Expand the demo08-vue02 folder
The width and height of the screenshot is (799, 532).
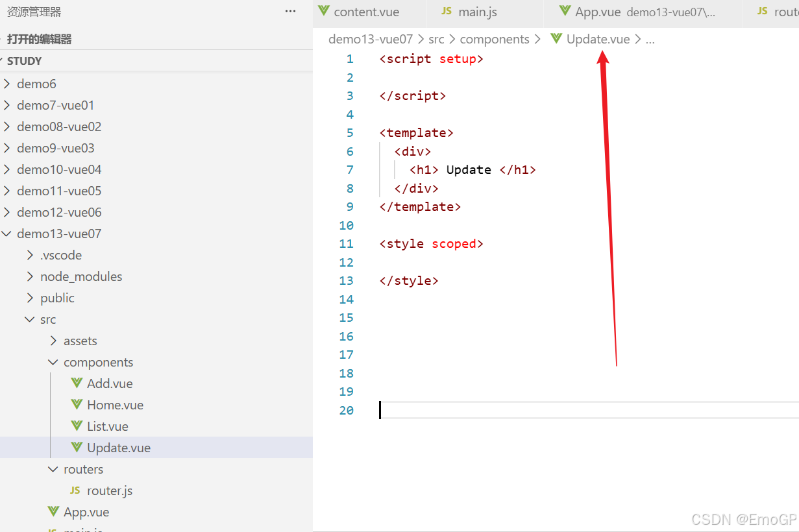point(7,127)
